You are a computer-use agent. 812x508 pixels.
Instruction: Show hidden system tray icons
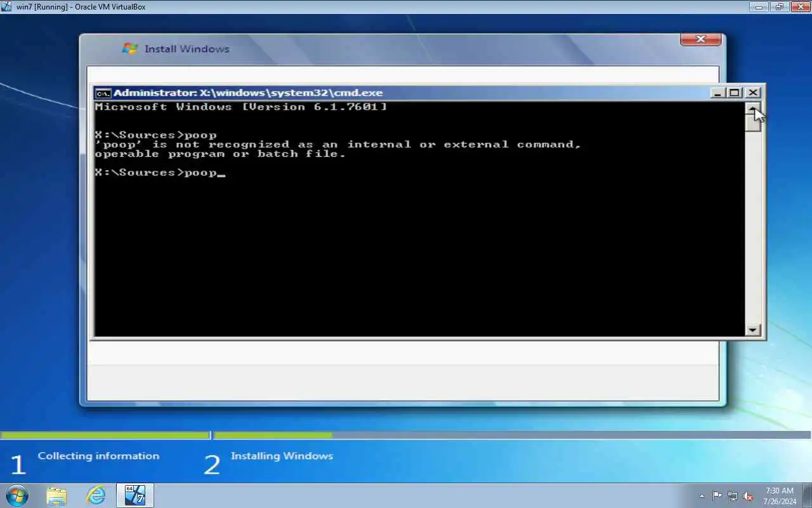pyautogui.click(x=702, y=496)
